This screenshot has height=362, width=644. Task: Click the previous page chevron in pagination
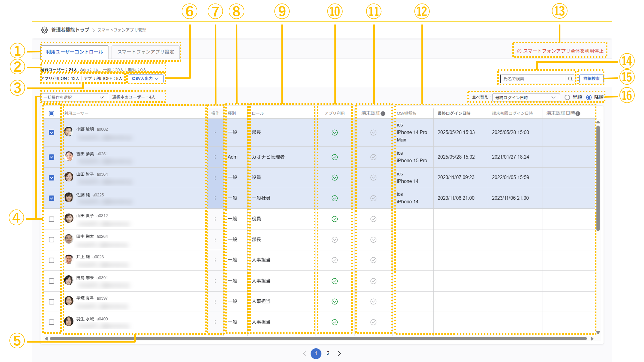pos(304,353)
